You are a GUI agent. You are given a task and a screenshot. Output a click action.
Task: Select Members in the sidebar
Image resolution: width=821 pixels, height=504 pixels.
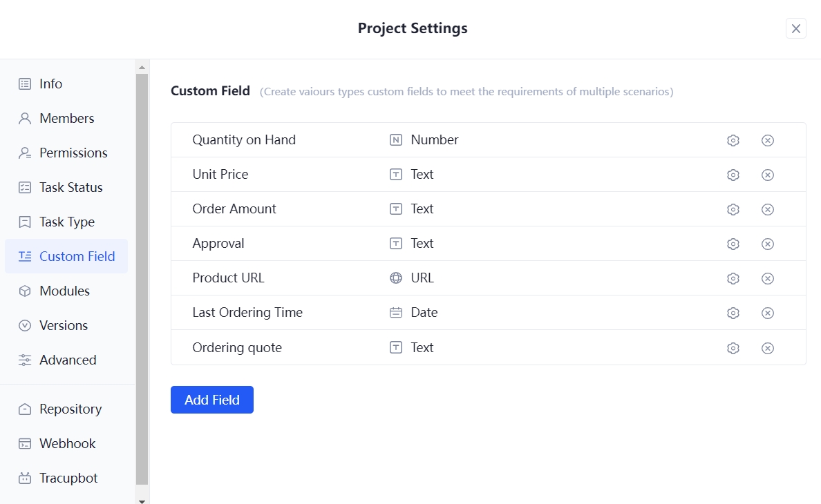pyautogui.click(x=67, y=118)
